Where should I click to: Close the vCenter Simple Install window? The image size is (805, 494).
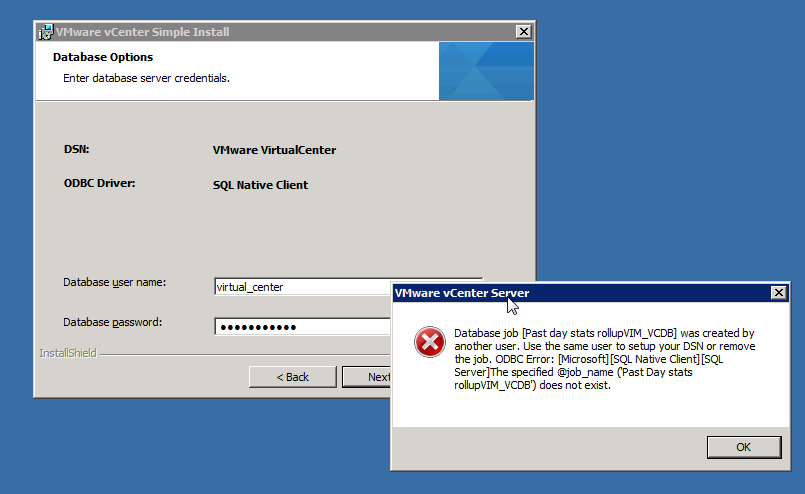pos(523,32)
